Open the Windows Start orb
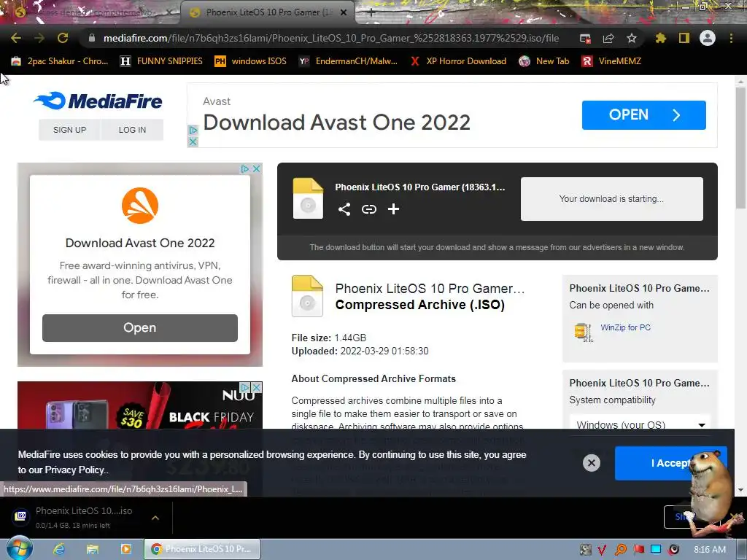Image resolution: width=747 pixels, height=560 pixels. (20, 548)
